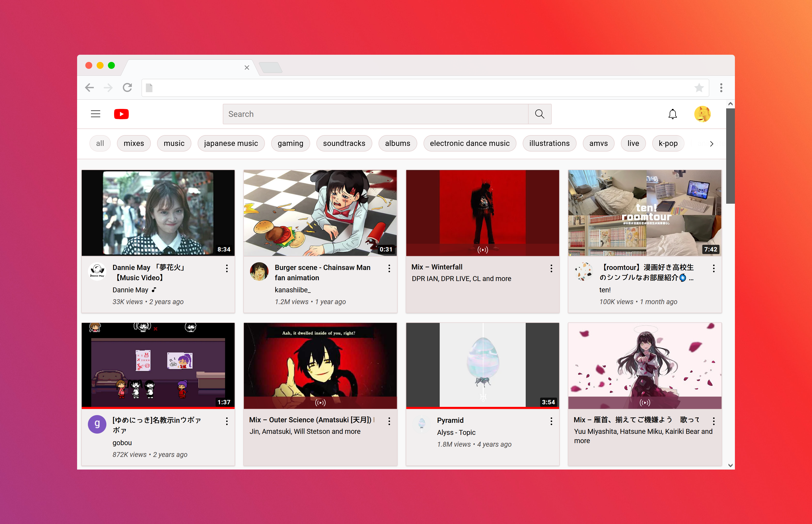Click the YouTube logo home icon
Screen dimensions: 812x524
pyautogui.click(x=121, y=114)
